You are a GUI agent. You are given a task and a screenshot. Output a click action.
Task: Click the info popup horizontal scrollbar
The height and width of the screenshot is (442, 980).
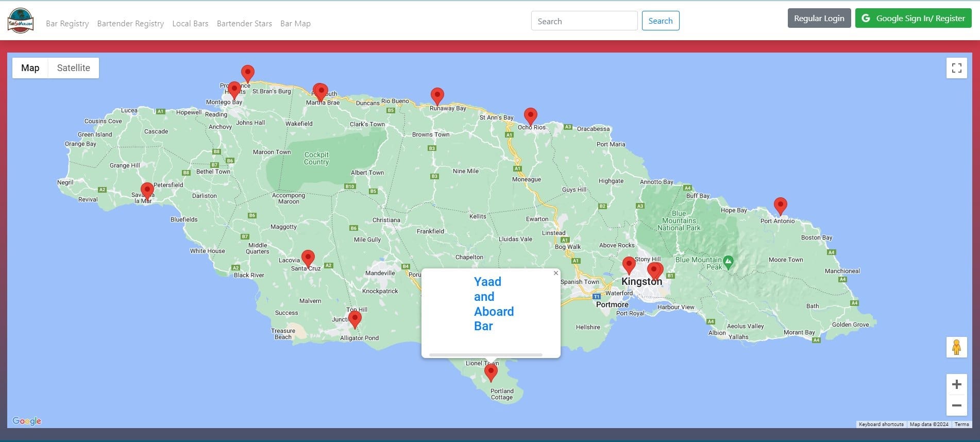click(485, 354)
